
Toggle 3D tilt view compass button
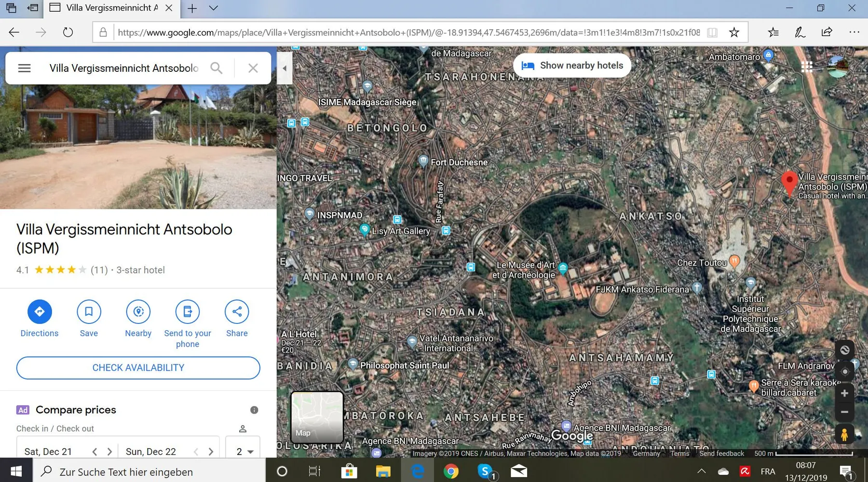point(844,350)
